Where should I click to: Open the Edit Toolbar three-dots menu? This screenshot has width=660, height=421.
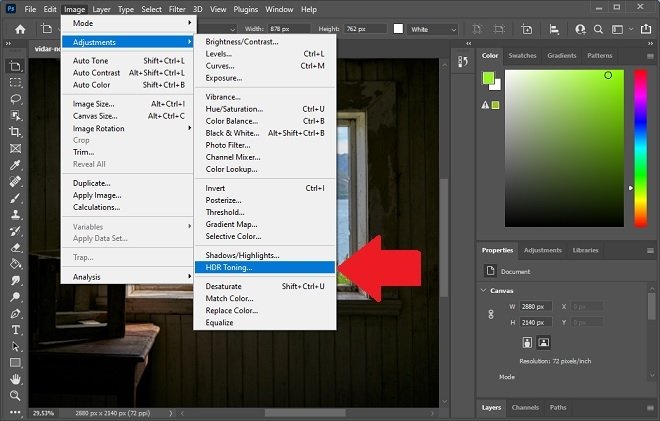click(x=15, y=412)
